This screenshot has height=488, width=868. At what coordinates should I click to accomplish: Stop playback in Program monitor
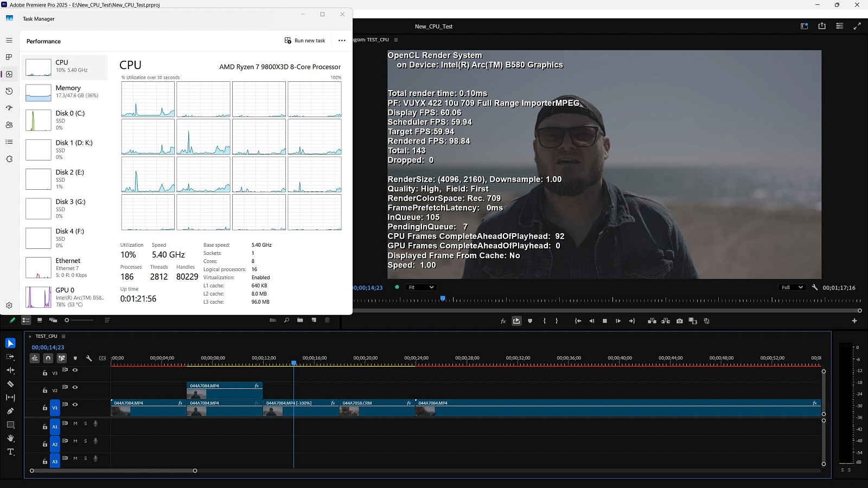[x=605, y=321]
